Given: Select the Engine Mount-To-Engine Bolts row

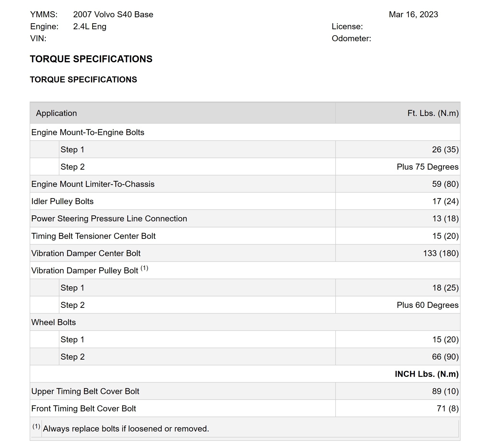Looking at the screenshot, I should pos(88,132).
